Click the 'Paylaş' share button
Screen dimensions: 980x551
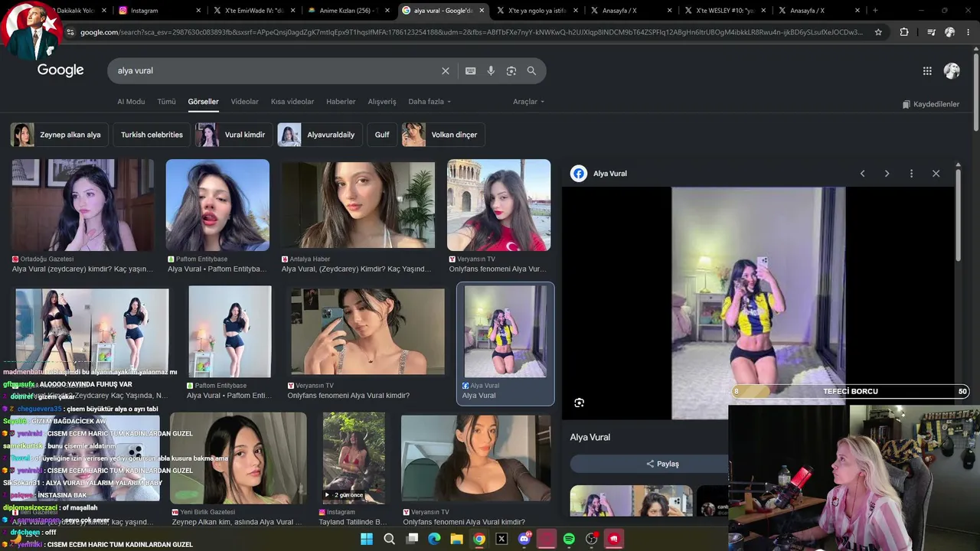click(x=663, y=464)
